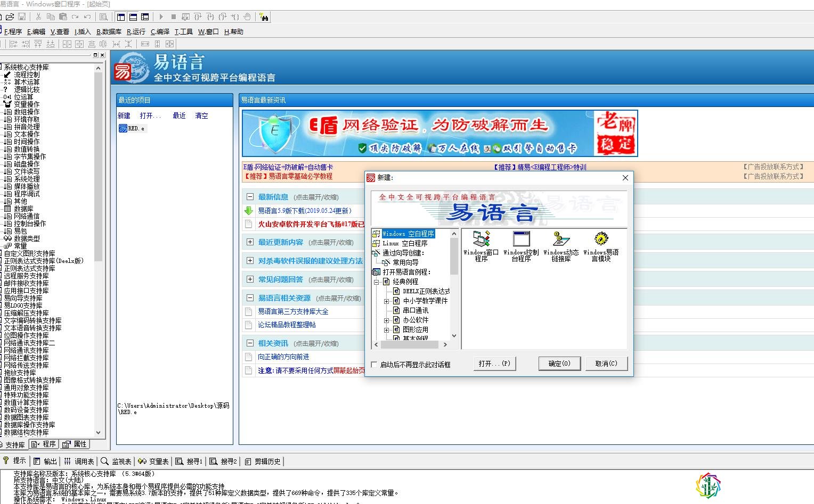Click scroll-down arrow of dialog tree scrollbar
This screenshot has width=814, height=504.
(x=454, y=336)
